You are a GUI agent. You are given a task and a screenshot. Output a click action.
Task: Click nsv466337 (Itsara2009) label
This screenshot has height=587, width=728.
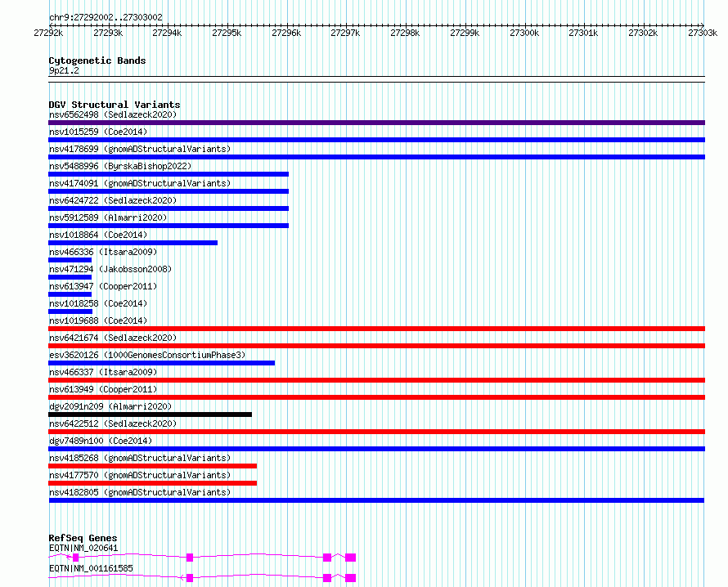pos(103,372)
